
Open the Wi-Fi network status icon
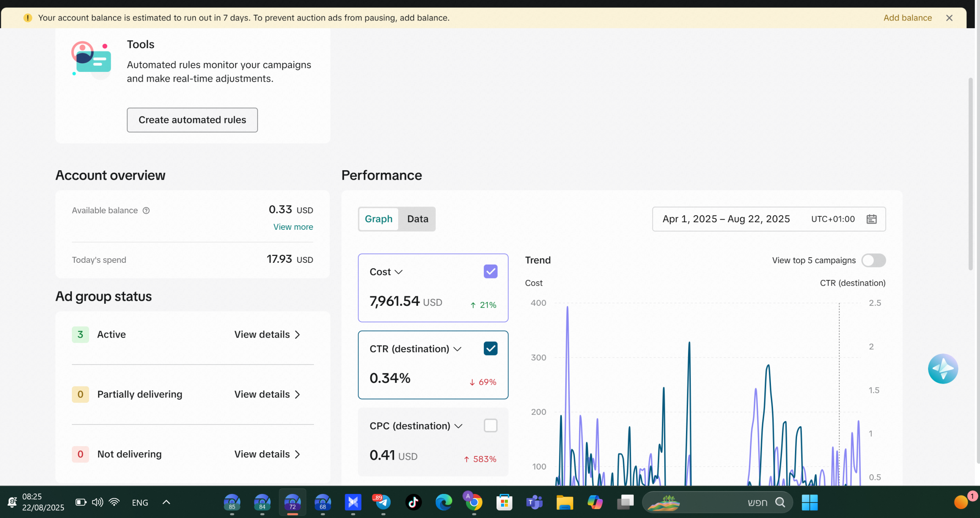point(114,502)
